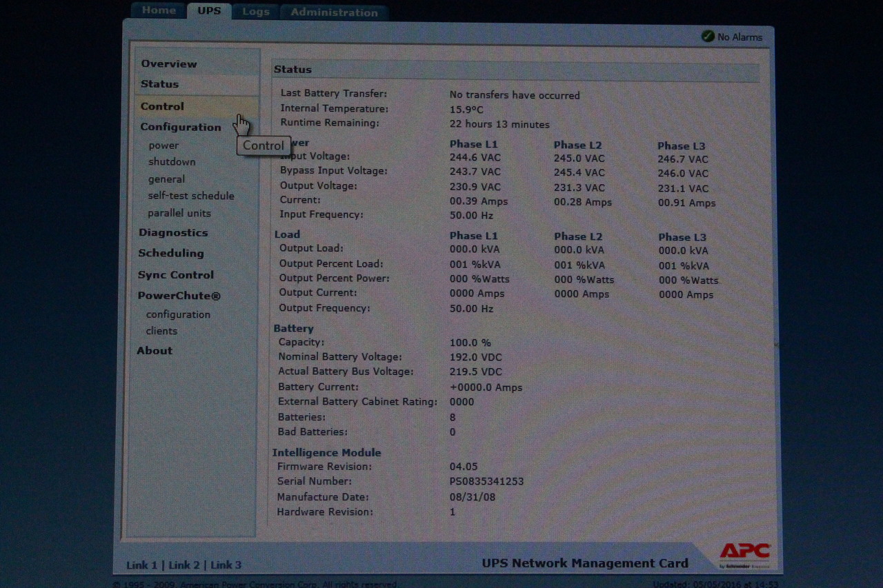Click the No Alarms status text

pos(740,37)
